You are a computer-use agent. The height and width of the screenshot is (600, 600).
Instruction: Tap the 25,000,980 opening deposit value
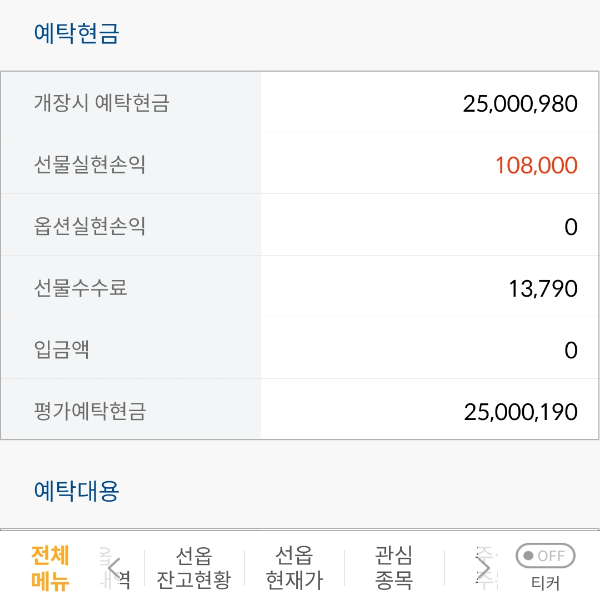(x=520, y=103)
